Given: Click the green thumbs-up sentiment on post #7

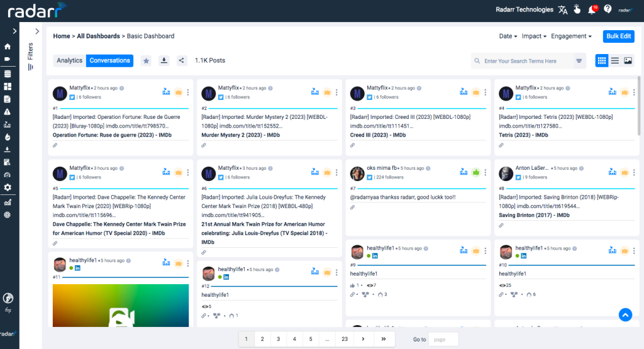Looking at the screenshot, I should point(476,172).
